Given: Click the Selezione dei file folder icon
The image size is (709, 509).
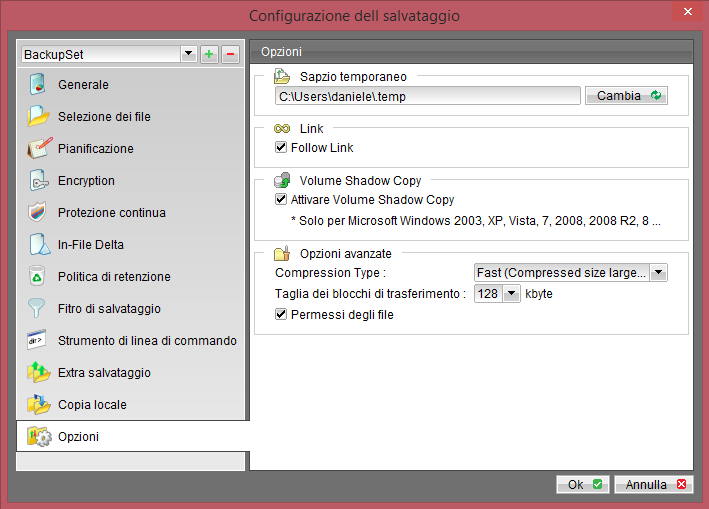Looking at the screenshot, I should pyautogui.click(x=38, y=116).
